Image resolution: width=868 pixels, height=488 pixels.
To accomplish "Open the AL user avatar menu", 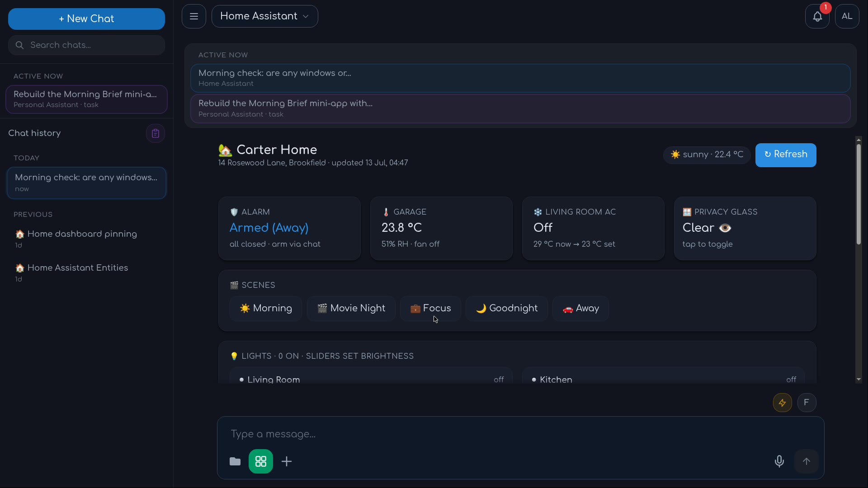I will point(847,17).
